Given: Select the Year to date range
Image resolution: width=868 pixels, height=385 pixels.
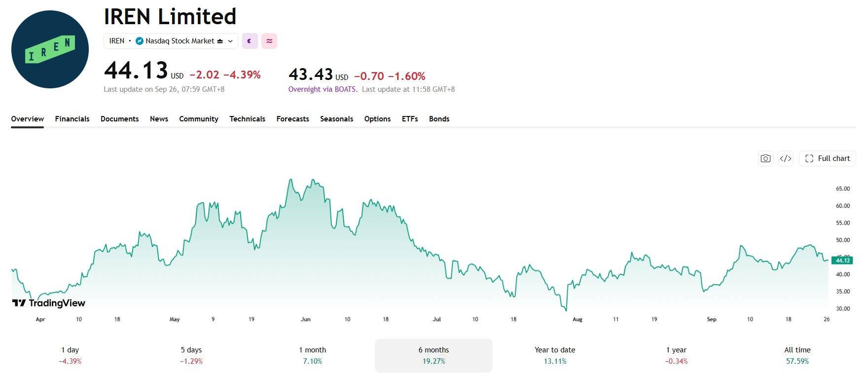Looking at the screenshot, I should point(555,355).
